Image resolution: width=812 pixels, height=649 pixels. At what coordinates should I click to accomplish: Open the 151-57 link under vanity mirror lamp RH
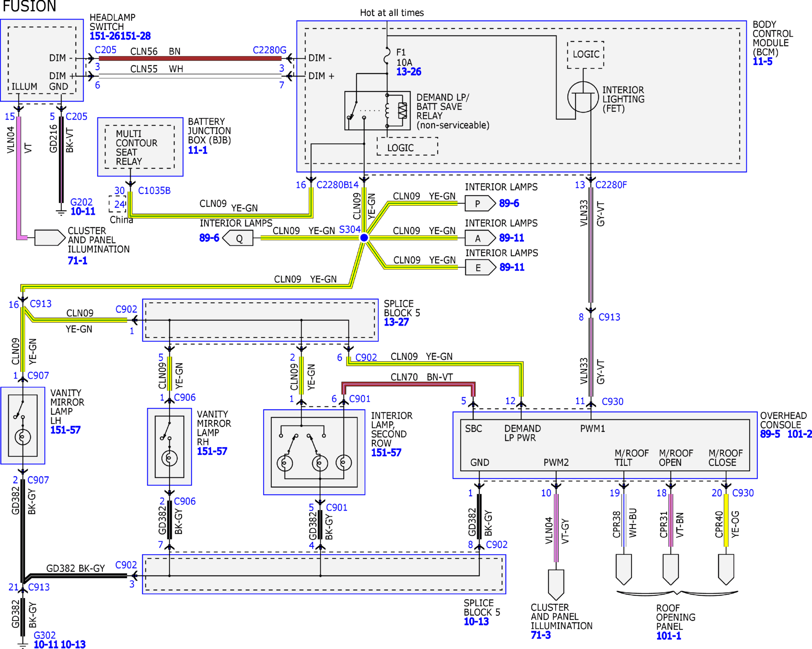pos(212,452)
